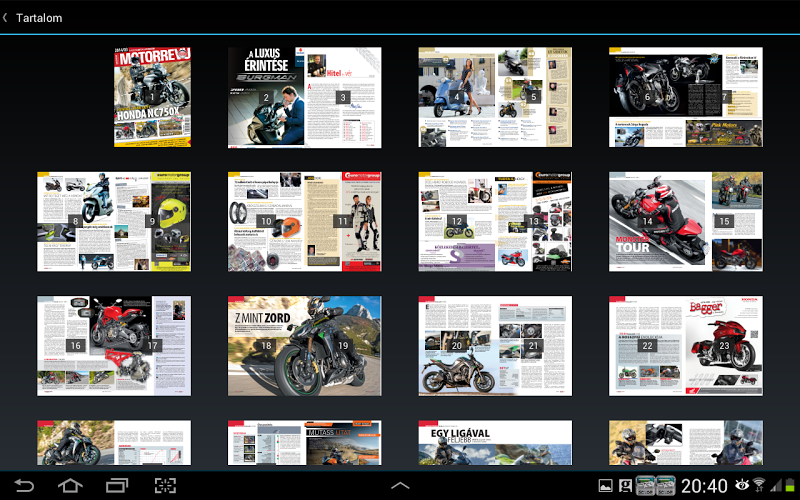Open page 8 scooter news thumbnail

coord(76,221)
